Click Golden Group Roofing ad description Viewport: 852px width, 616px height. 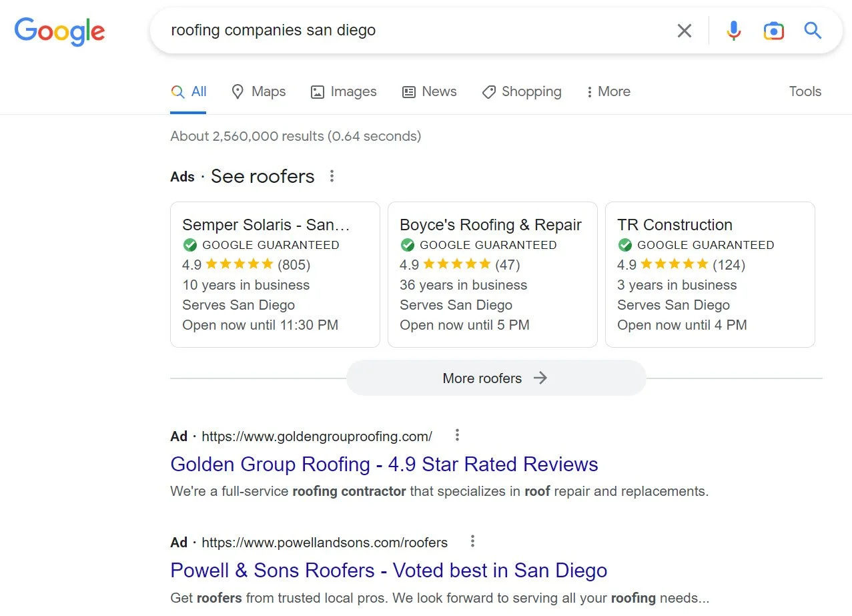[440, 492]
